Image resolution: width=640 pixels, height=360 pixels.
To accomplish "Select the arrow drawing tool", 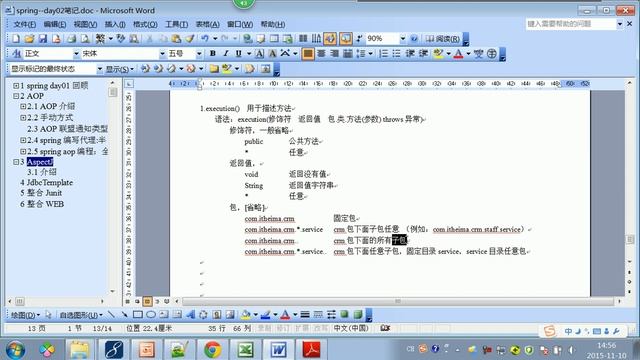I will click(x=124, y=315).
